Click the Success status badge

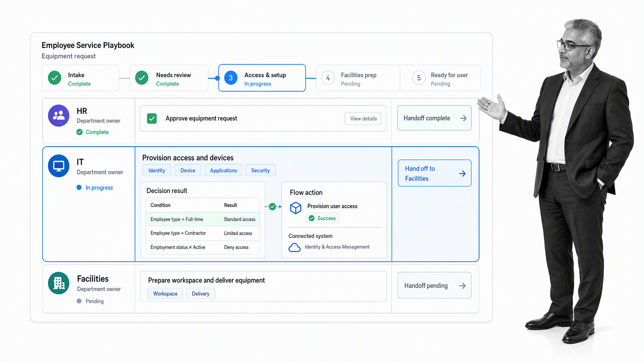[323, 218]
